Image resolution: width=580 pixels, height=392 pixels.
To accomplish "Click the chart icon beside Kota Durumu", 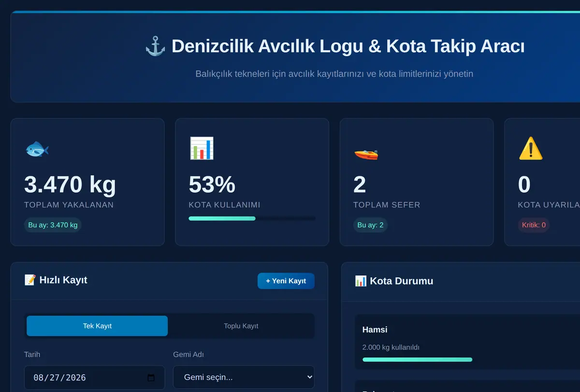I will click(x=361, y=281).
